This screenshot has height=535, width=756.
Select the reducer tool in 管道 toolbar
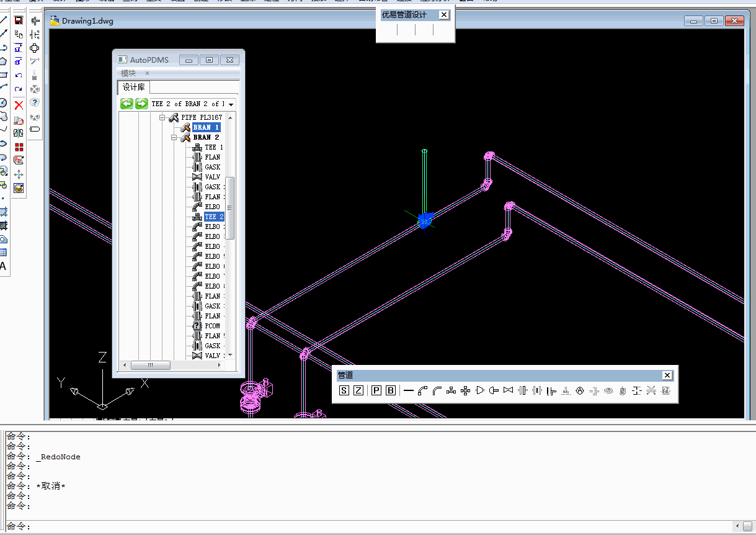pos(480,390)
